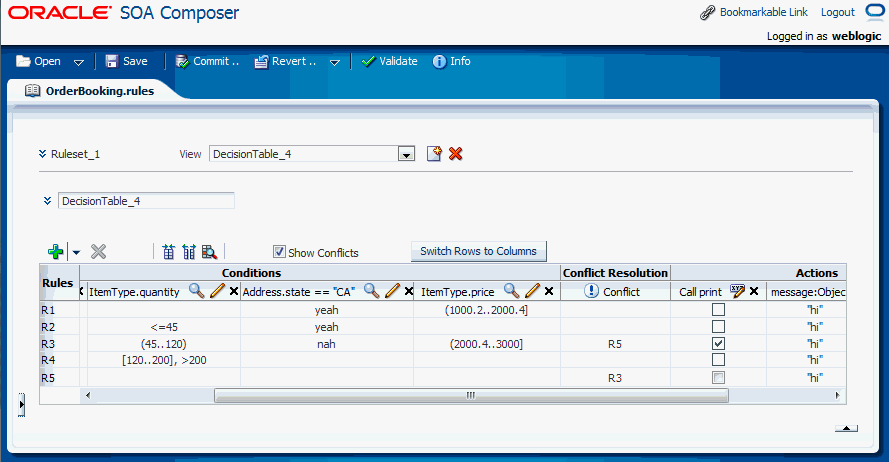This screenshot has width=889, height=462.
Task: Click the Conflict exclamation info icon
Action: [x=591, y=291]
